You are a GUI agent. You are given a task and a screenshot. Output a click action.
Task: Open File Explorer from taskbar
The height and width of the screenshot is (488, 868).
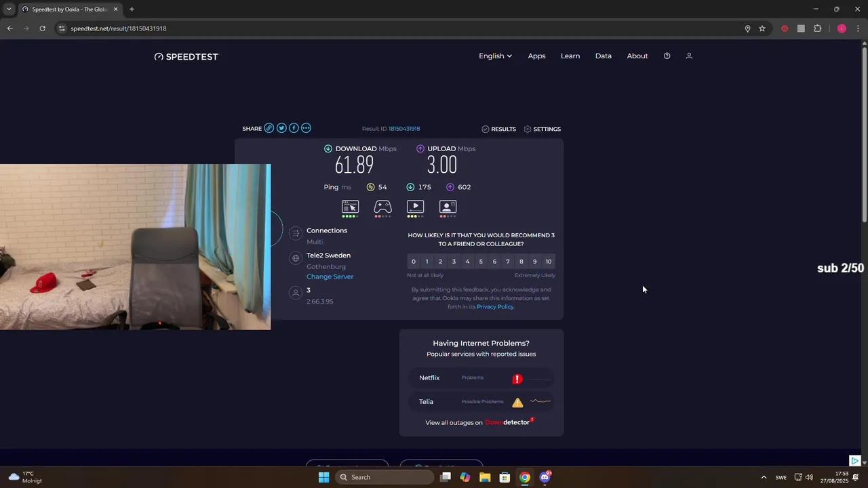tap(485, 477)
